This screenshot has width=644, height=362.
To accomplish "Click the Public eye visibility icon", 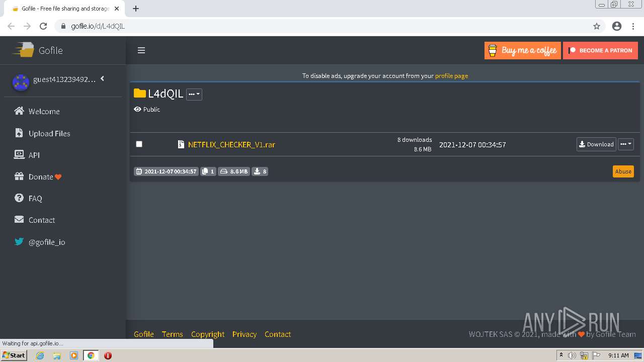I will tap(137, 109).
